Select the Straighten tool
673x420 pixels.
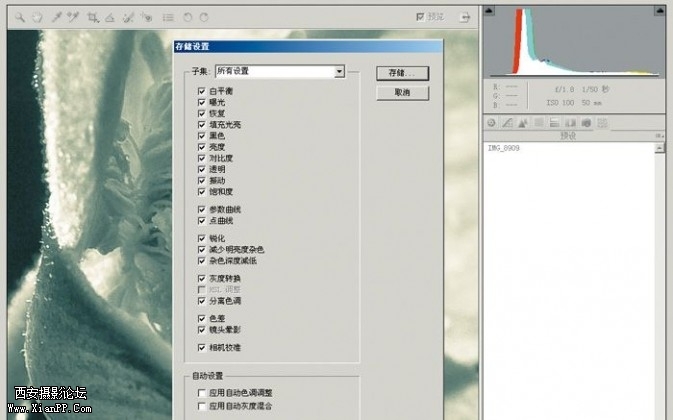[110, 17]
